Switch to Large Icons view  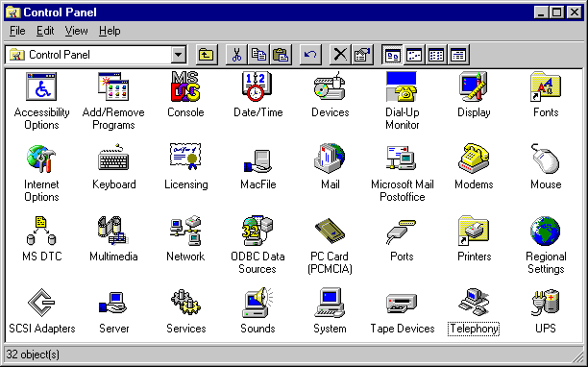pos(392,55)
